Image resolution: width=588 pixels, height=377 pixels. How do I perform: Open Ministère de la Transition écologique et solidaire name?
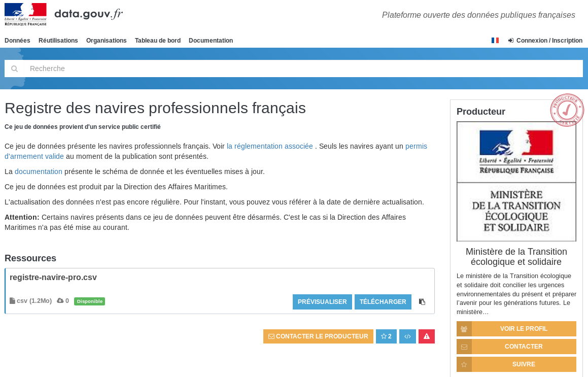point(516,257)
